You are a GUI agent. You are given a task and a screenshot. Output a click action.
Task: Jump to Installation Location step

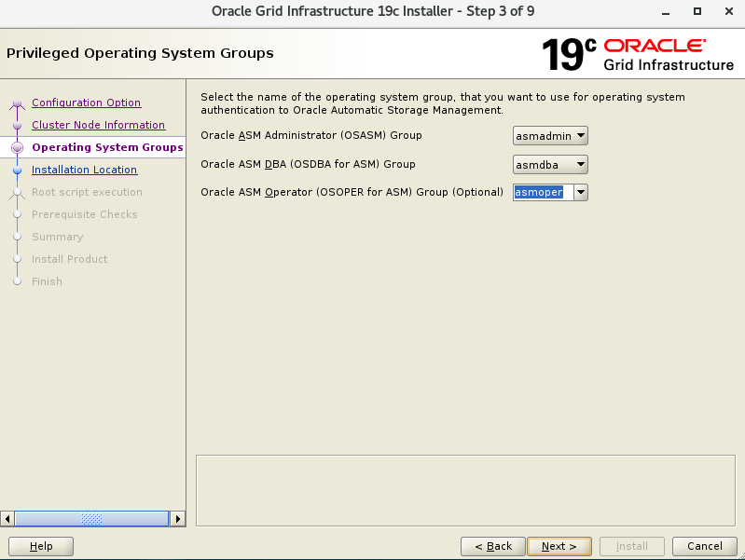[x=85, y=170]
